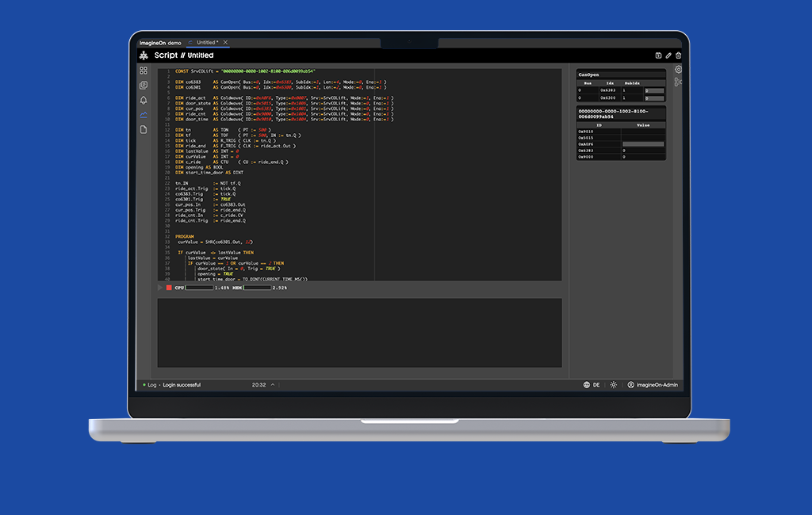Click the value bar for ID 0xA0F6
This screenshot has height=515, width=812.
(x=642, y=144)
